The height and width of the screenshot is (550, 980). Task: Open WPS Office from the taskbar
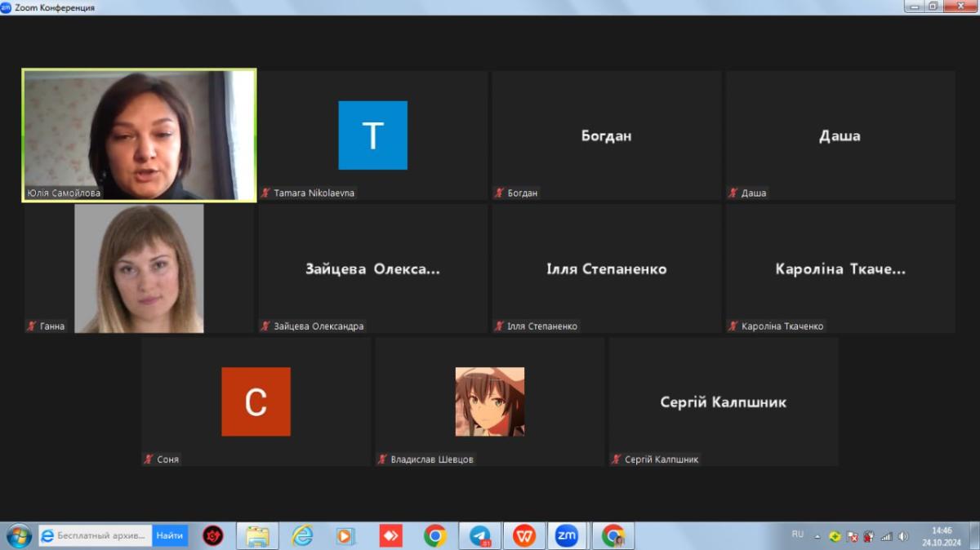point(523,536)
